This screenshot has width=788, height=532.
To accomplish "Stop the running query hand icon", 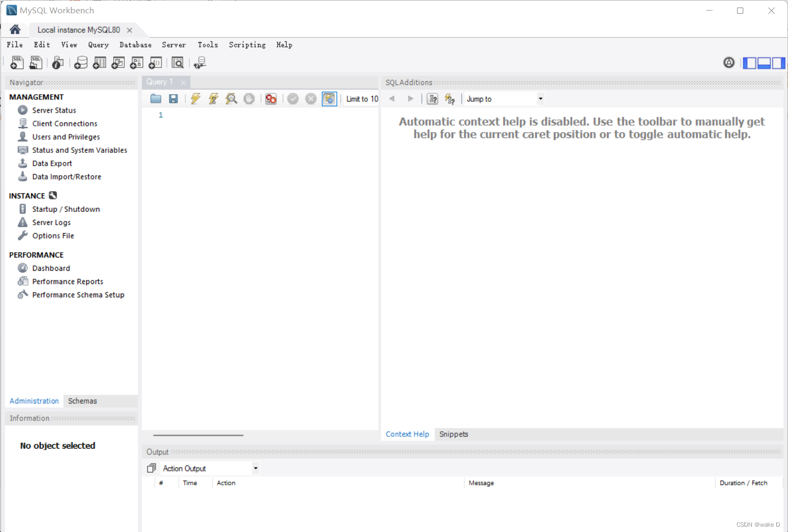I will pyautogui.click(x=249, y=99).
